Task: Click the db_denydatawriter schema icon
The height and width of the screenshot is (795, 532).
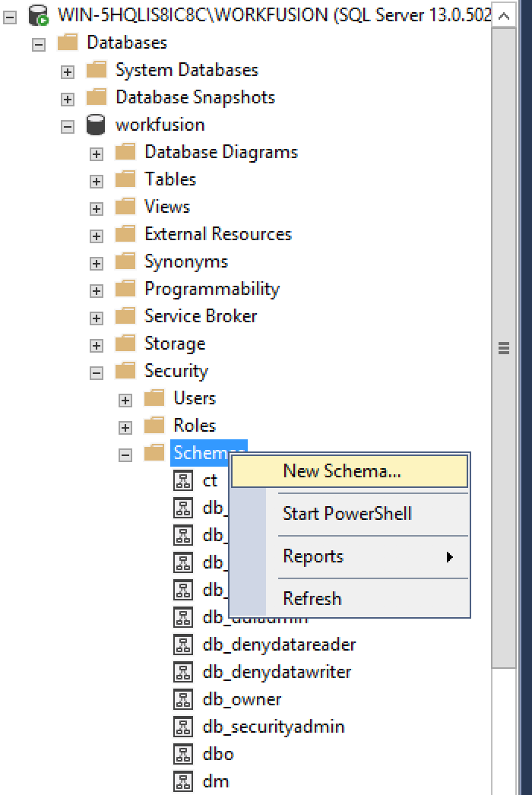Action: [183, 673]
